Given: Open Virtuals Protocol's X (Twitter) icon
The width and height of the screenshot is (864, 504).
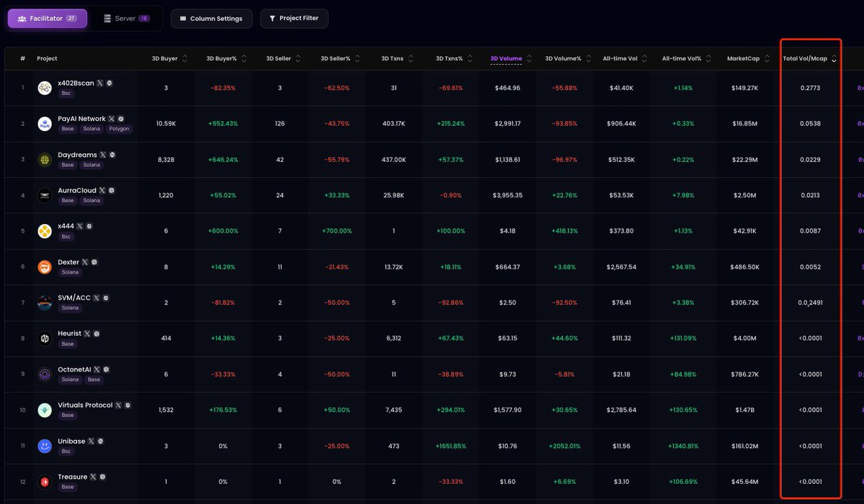Looking at the screenshot, I should [x=119, y=405].
